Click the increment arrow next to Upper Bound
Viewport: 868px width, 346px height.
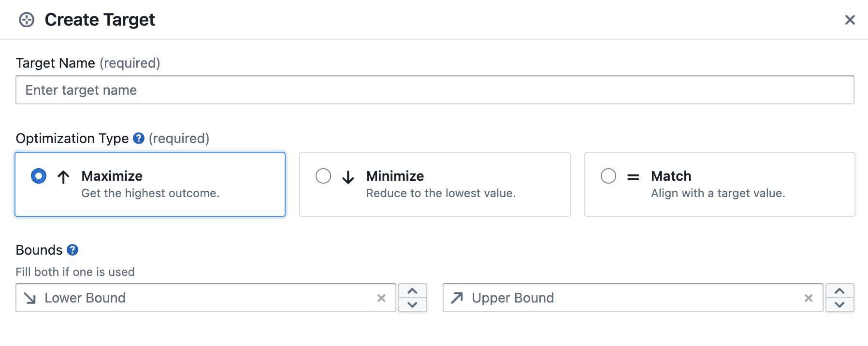coord(840,292)
